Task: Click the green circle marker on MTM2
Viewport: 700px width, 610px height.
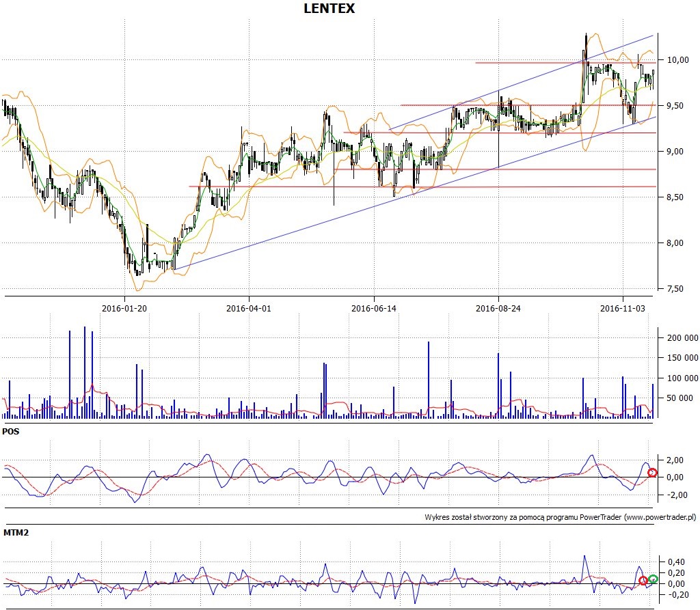Action: (x=653, y=579)
